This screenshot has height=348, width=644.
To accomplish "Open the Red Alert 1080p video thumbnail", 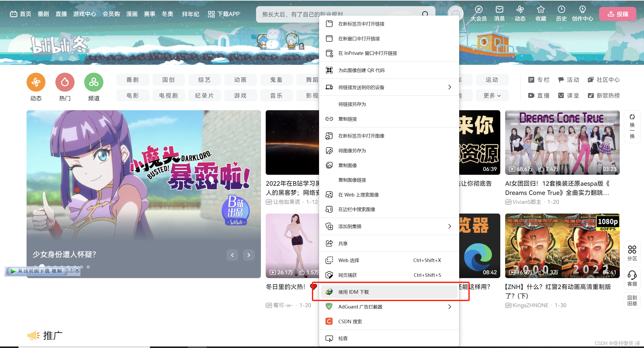I will pyautogui.click(x=562, y=246).
